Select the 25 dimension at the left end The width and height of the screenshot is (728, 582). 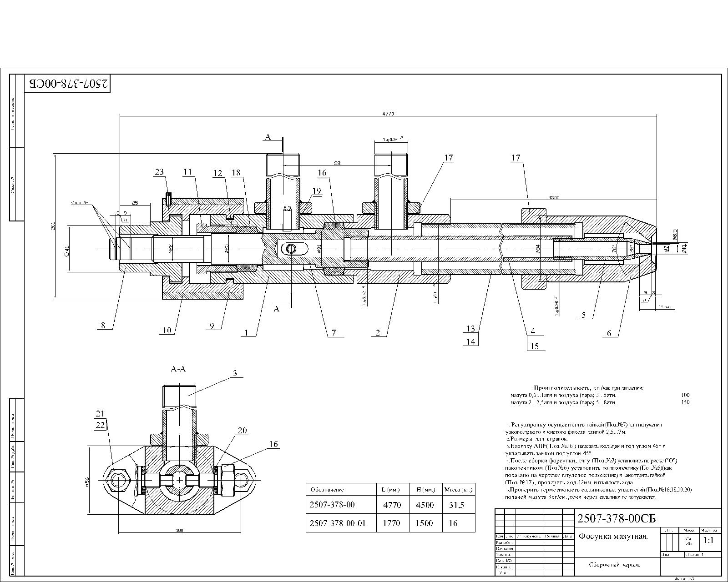135,203
